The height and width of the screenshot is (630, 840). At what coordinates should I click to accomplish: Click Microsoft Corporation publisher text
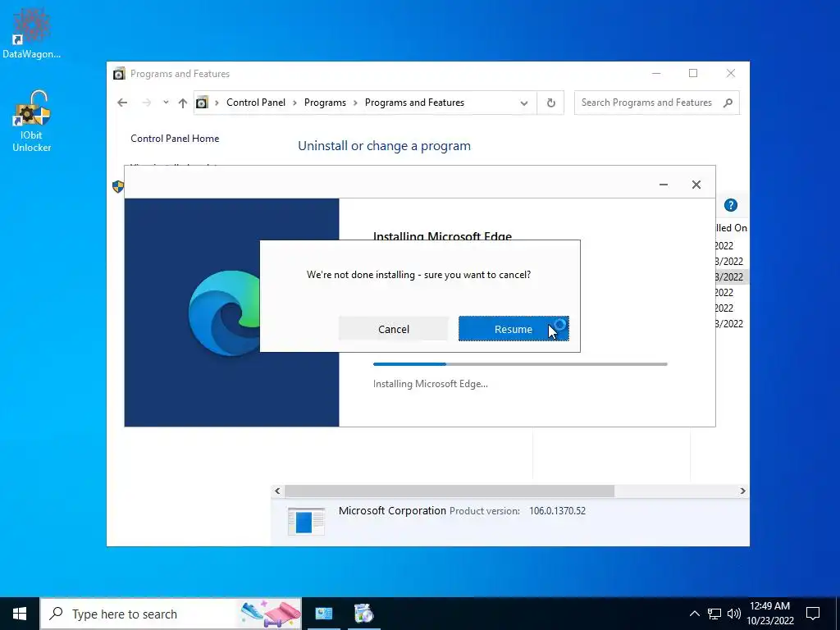392,510
